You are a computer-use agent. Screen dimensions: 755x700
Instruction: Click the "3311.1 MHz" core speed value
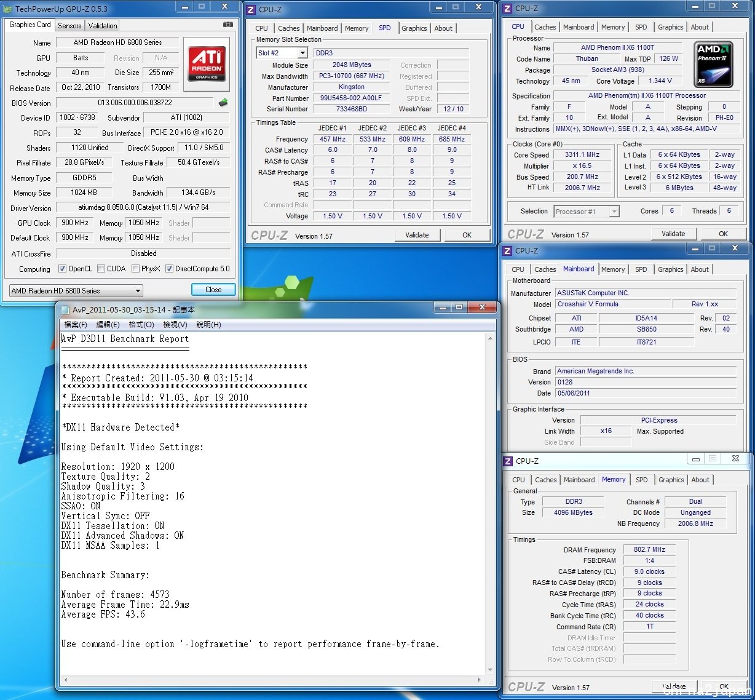[x=582, y=155]
